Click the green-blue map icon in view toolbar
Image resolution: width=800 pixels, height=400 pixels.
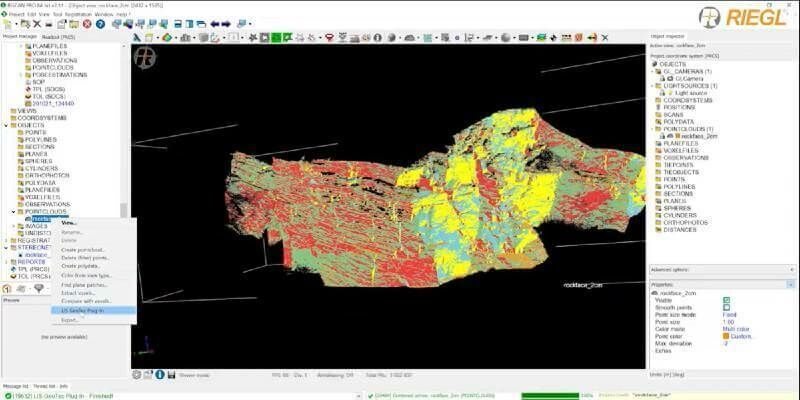[542, 37]
